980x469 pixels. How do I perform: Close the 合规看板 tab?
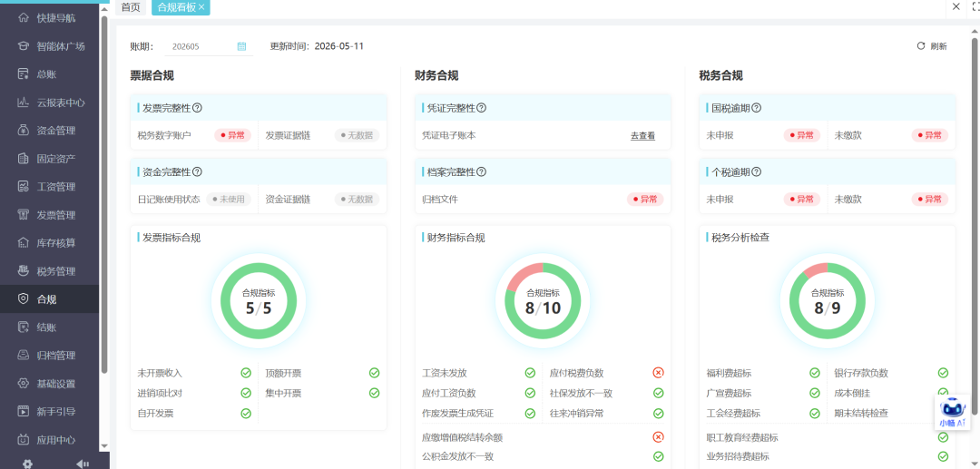coord(201,7)
